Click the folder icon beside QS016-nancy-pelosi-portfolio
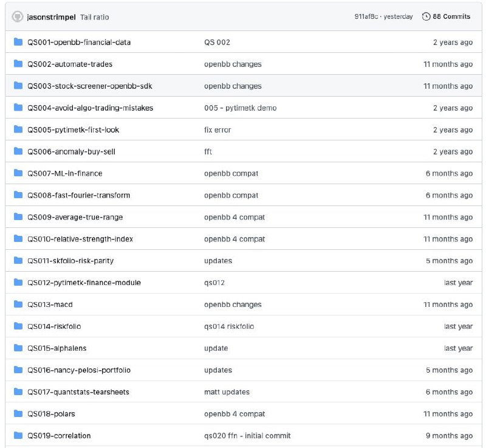 click(x=18, y=370)
